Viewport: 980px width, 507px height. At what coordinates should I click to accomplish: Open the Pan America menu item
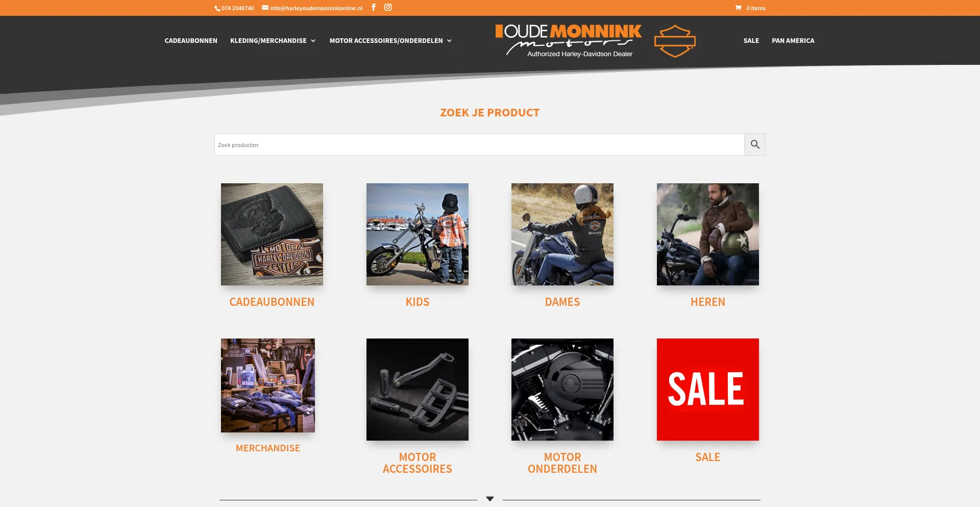[793, 40]
